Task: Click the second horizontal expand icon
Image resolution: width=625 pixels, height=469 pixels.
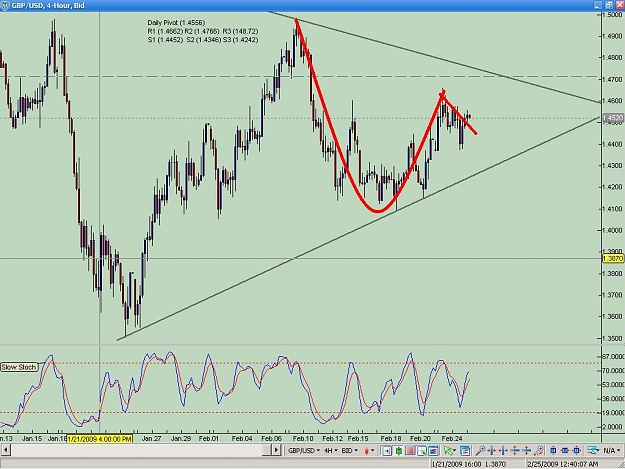Action: click(503, 451)
